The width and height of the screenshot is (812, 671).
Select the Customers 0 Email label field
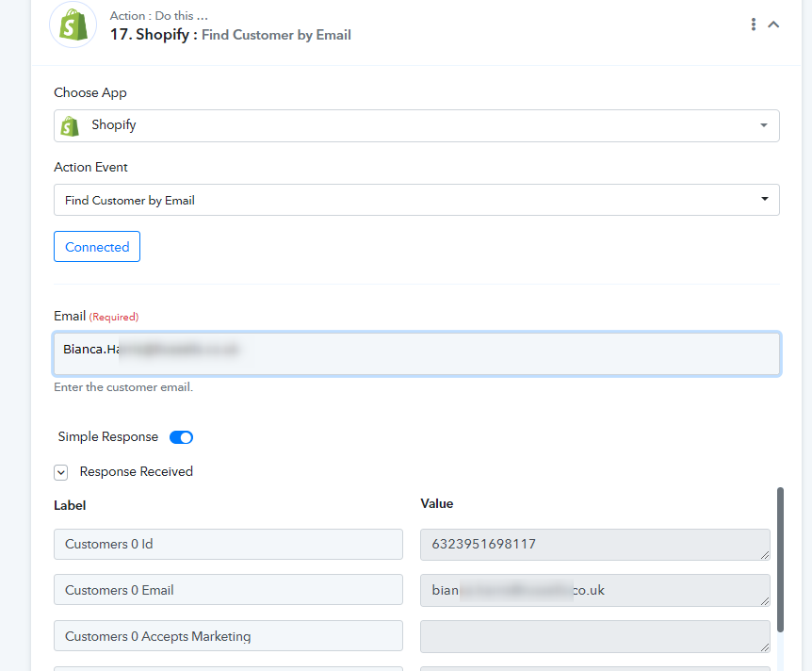(228, 590)
